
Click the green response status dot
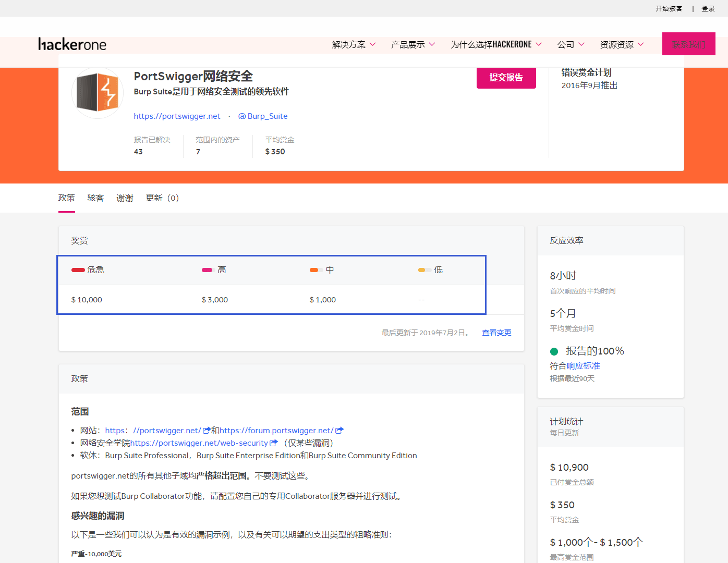pos(554,351)
